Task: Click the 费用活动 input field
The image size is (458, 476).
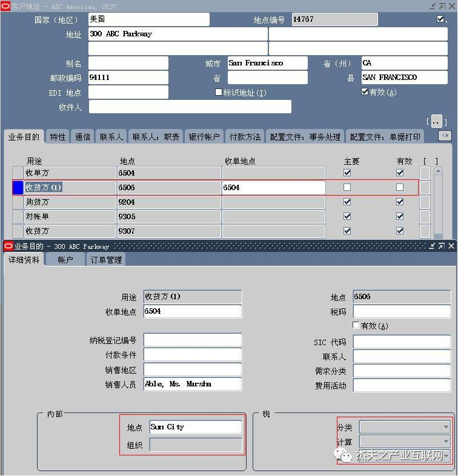Action: tap(402, 385)
